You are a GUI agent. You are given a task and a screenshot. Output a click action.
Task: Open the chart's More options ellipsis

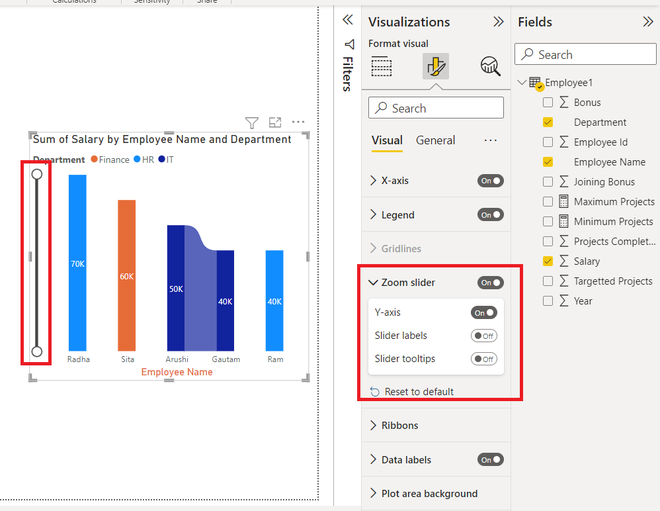coord(298,122)
